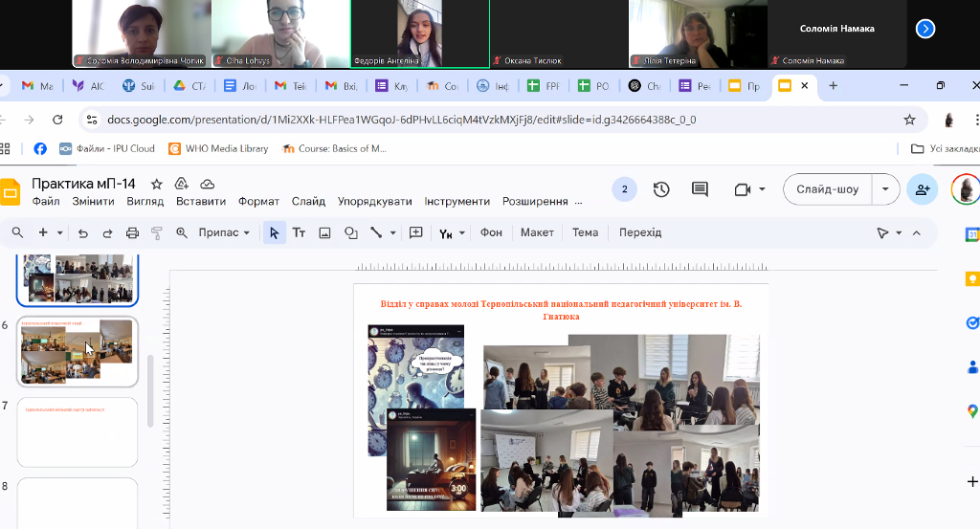Click the Undo arrow in the toolbar
980x529 pixels.
coord(83,232)
